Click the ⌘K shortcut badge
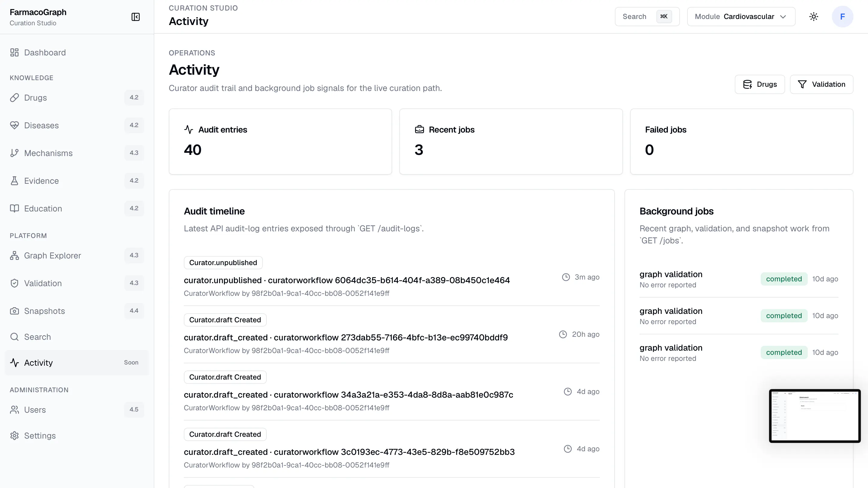868x488 pixels. pyautogui.click(x=664, y=17)
